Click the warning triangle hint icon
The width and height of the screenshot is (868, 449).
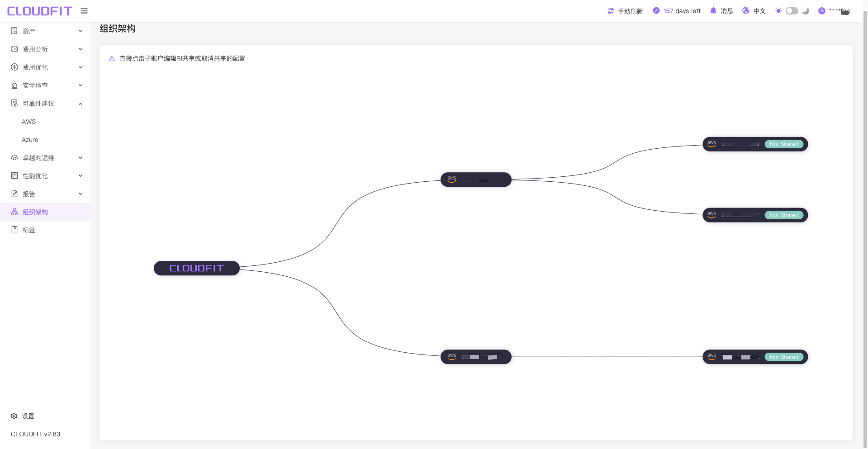coord(112,58)
